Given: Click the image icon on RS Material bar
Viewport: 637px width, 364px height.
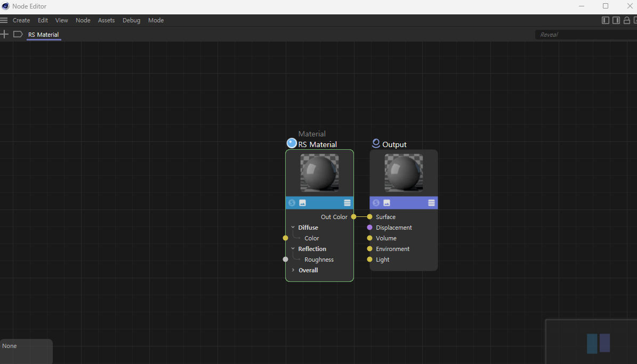Looking at the screenshot, I should click(x=302, y=203).
